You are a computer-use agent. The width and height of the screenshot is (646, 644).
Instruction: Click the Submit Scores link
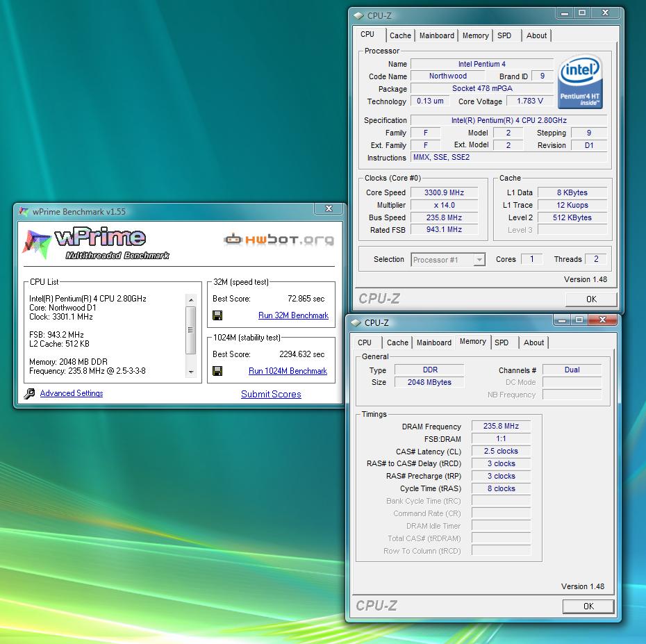click(x=271, y=395)
